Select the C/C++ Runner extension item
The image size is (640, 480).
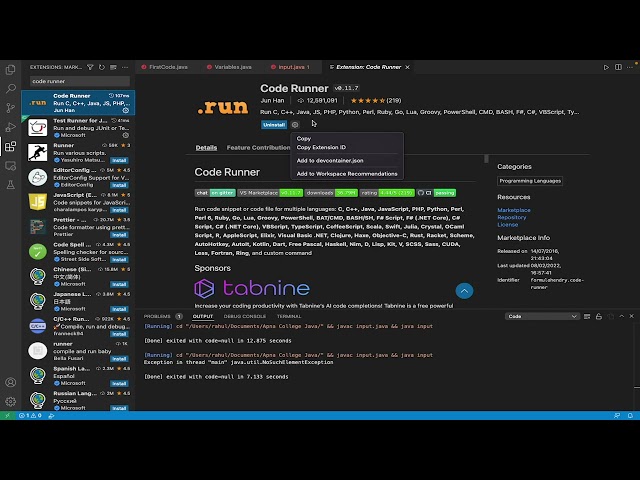click(78, 326)
